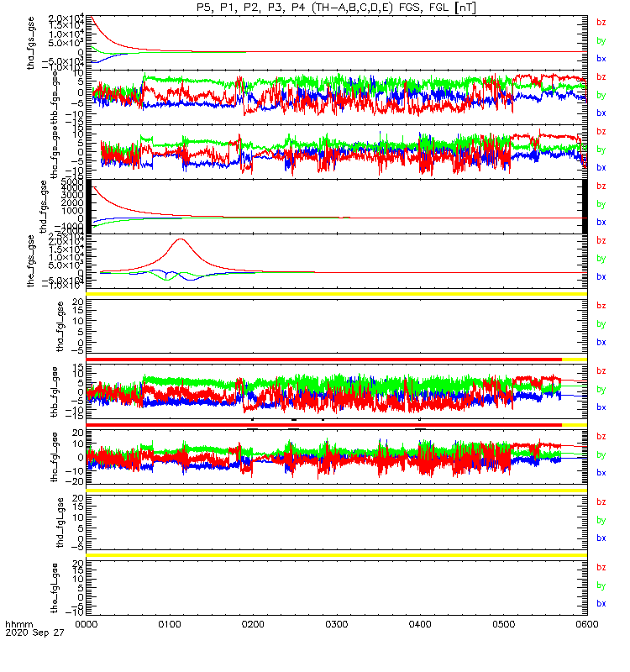
Task: Click the "tha_fgs_gse" y-axis label
Action: [x=30, y=43]
